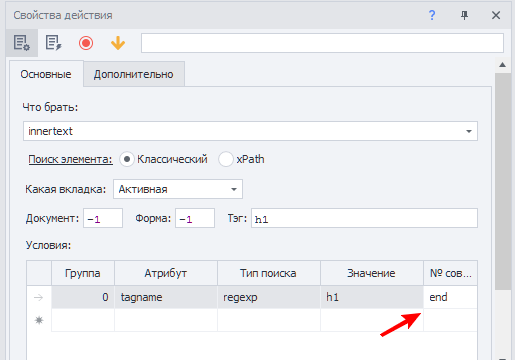Click the row selector arrow of first condition
The image size is (515, 360).
39,297
